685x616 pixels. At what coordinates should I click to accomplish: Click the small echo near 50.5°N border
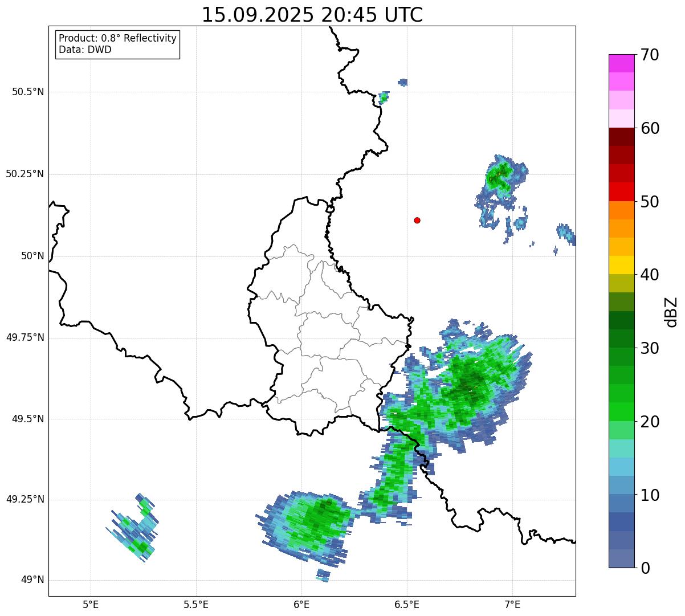(384, 97)
